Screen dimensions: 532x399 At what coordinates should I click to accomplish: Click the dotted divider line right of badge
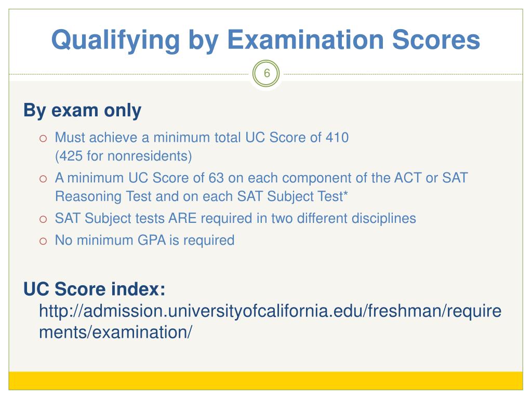403,74
